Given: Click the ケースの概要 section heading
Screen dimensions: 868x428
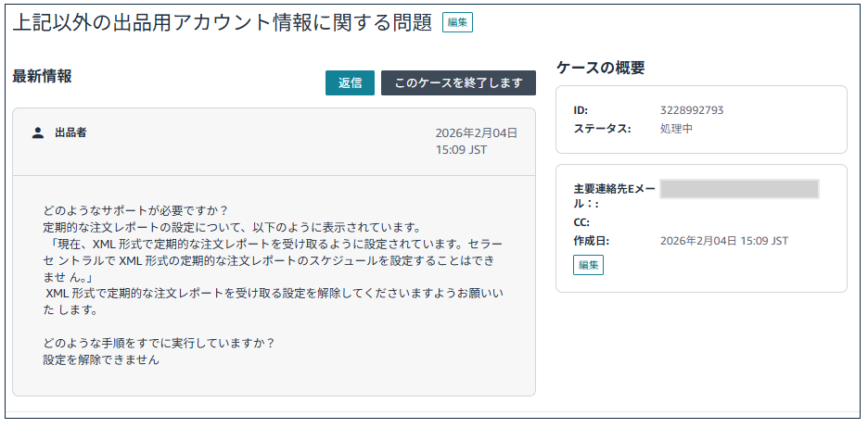Looking at the screenshot, I should click(x=600, y=68).
